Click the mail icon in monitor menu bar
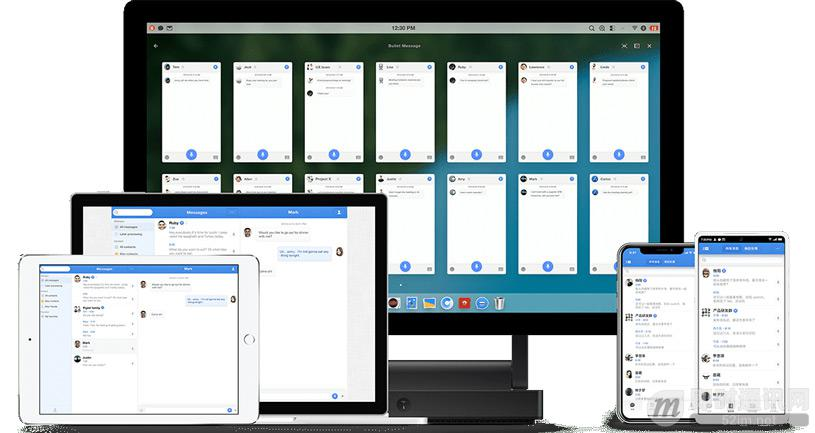The height and width of the screenshot is (433, 815). (x=169, y=28)
